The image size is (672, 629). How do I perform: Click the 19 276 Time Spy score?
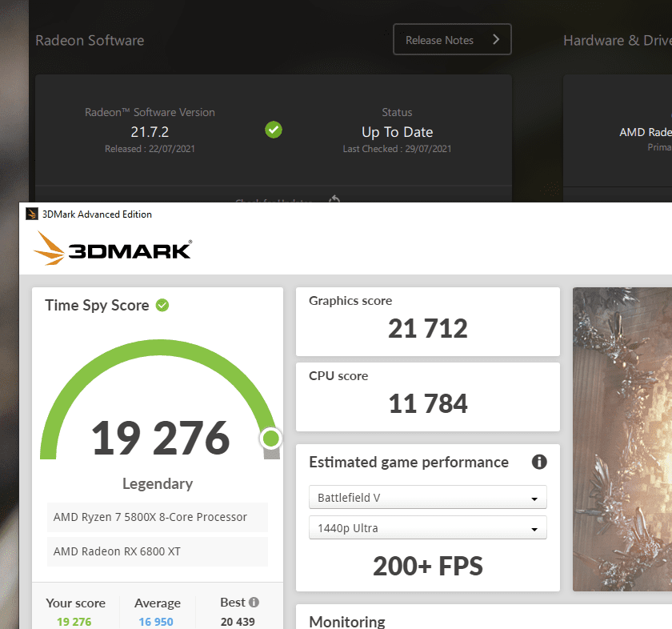tap(161, 439)
